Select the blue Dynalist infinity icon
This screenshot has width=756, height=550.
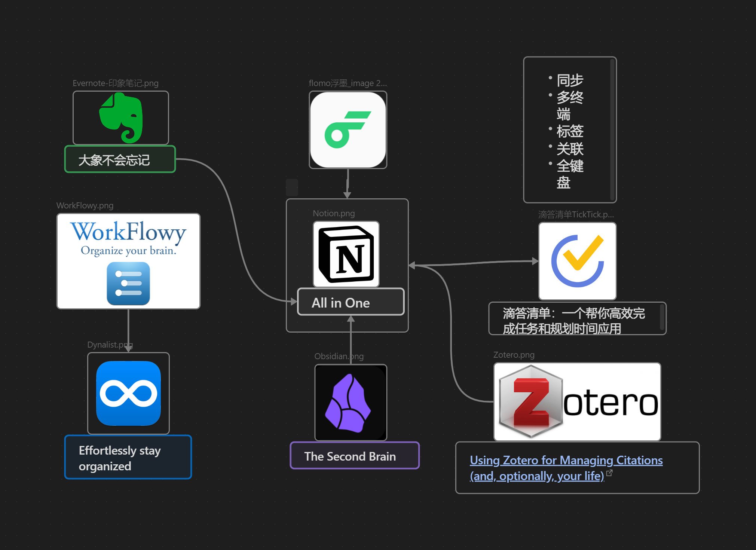[128, 393]
